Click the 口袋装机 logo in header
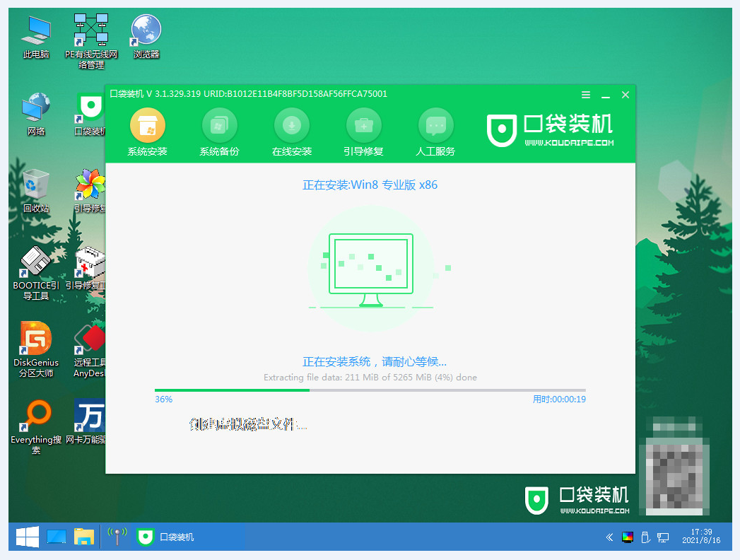This screenshot has width=740, height=560. click(x=551, y=130)
